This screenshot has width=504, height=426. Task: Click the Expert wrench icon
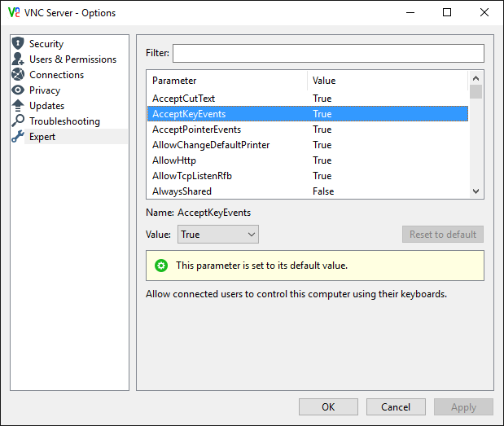pos(18,137)
